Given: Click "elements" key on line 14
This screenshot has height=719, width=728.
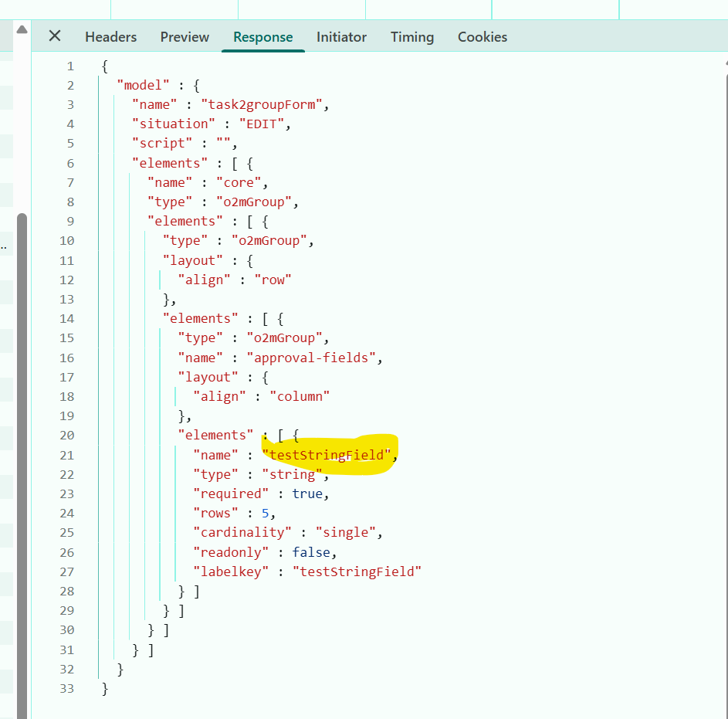Looking at the screenshot, I should tap(201, 319).
